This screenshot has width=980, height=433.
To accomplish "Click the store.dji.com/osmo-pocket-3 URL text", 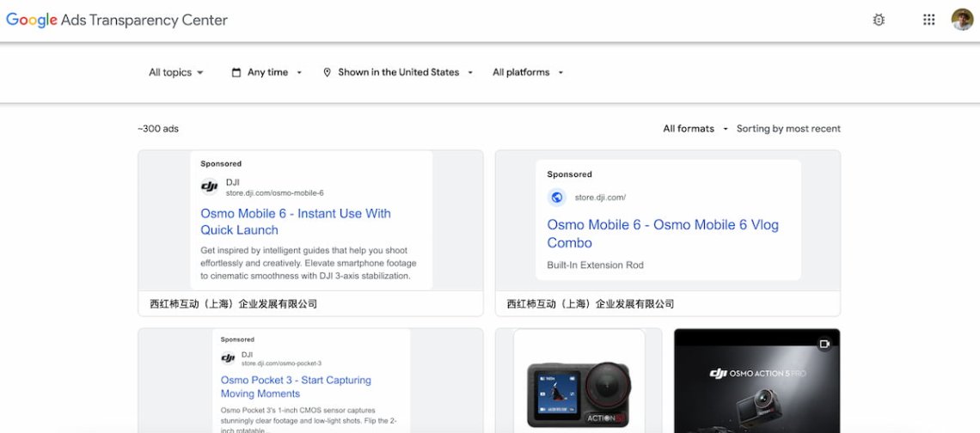I will 281,363.
